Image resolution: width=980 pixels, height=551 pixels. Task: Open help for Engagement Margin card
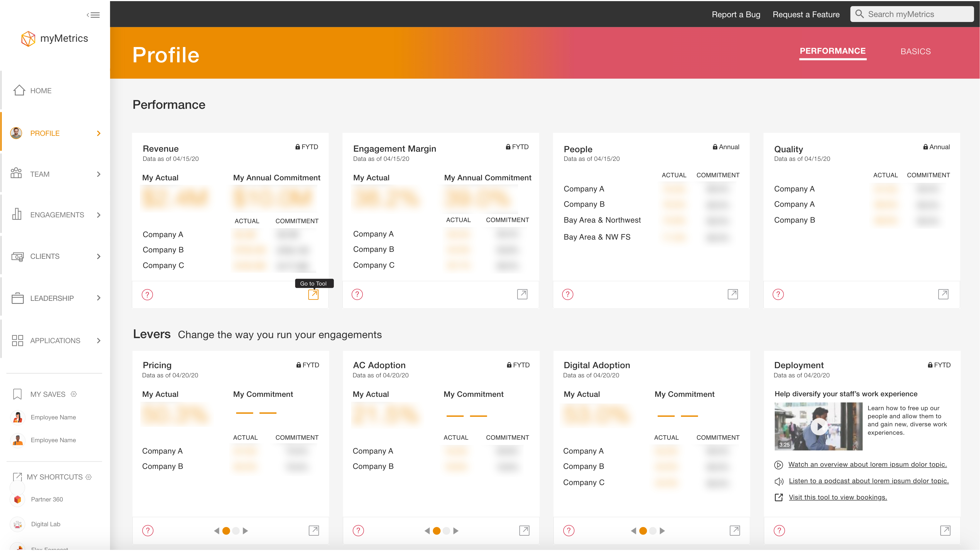point(357,294)
